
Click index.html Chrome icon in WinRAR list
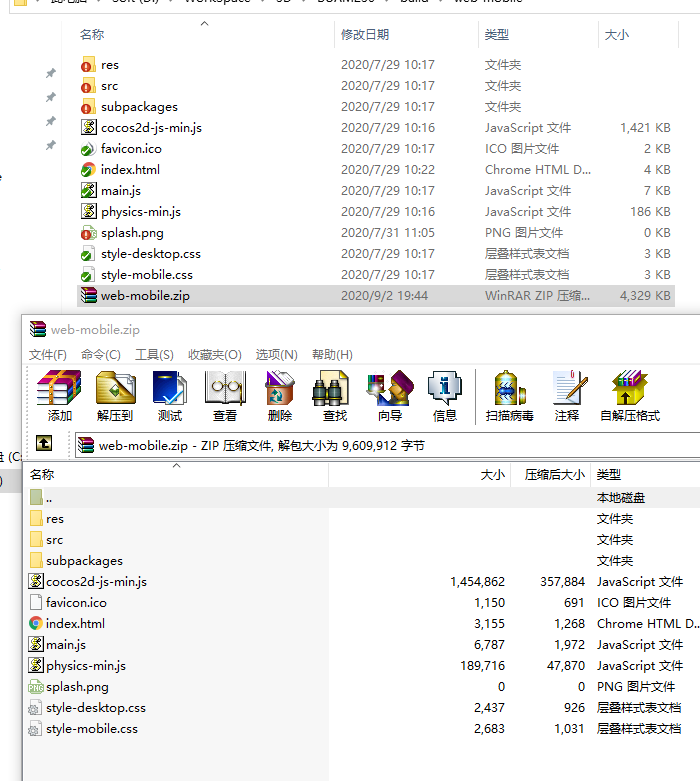[35, 623]
